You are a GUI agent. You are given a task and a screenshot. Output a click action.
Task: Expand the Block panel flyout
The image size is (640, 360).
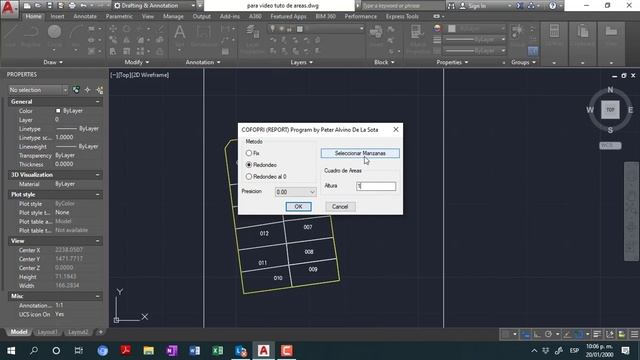(384, 62)
